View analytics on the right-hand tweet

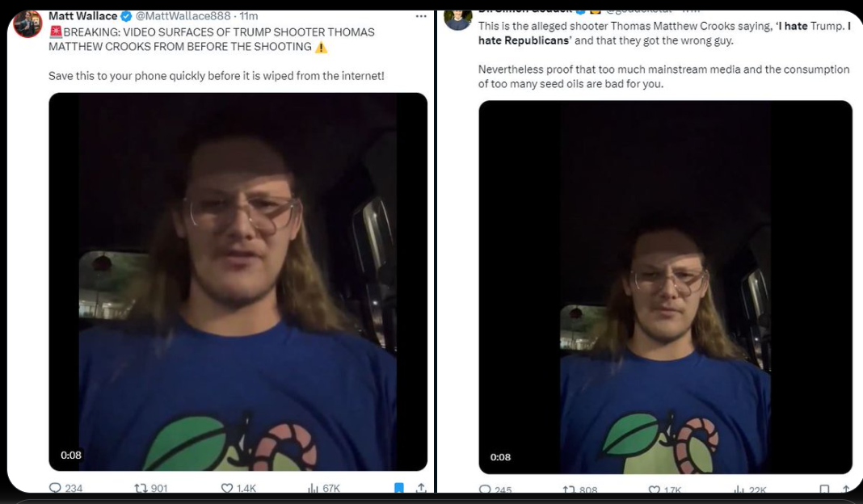click(739, 489)
